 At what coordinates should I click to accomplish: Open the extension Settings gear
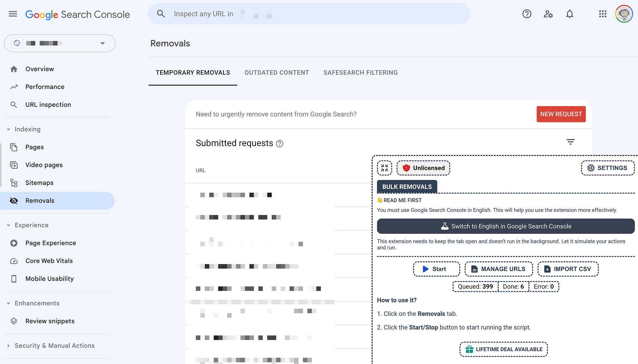coord(607,168)
